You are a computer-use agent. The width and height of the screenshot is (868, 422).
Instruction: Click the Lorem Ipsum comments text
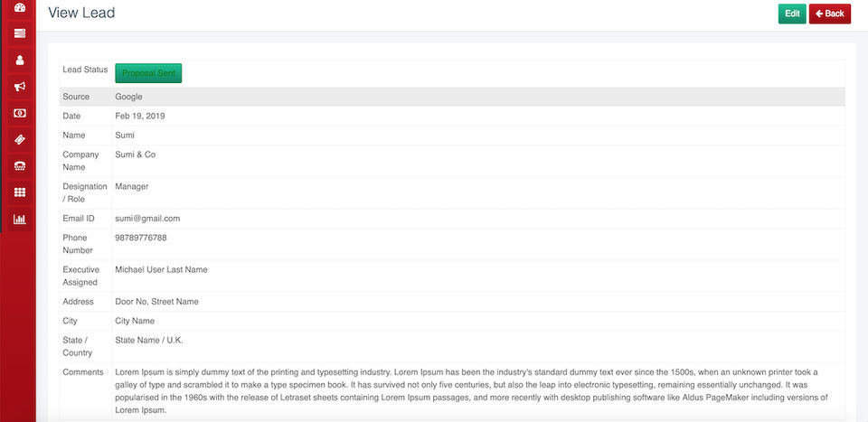(x=470, y=390)
